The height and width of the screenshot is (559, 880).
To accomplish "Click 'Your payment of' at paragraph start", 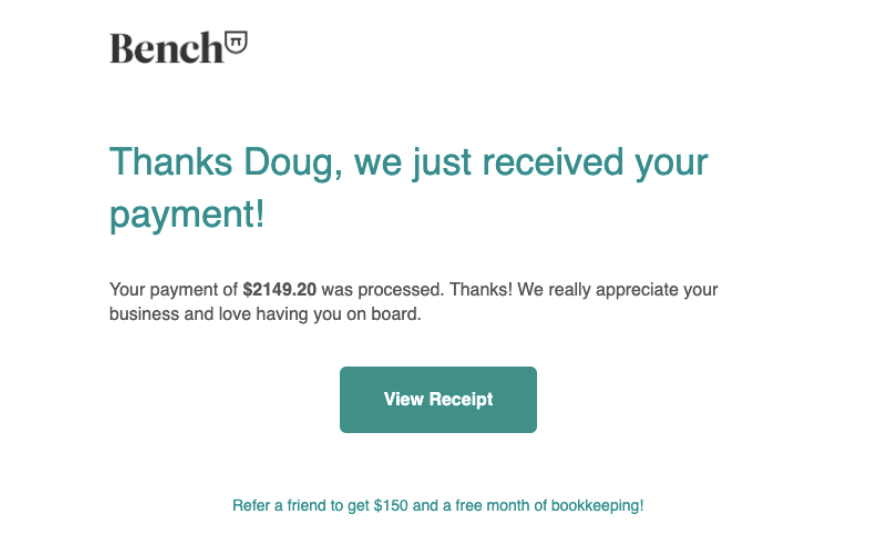I will (x=173, y=290).
